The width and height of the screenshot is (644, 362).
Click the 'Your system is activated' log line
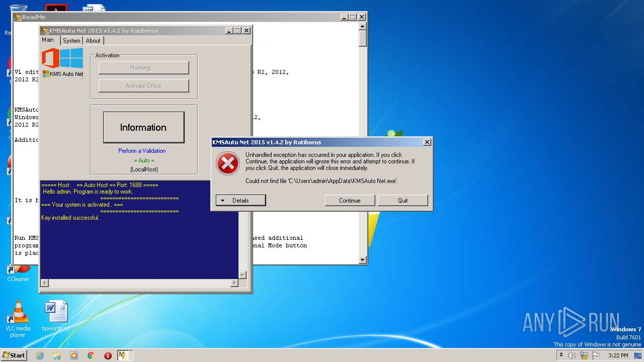pos(82,205)
